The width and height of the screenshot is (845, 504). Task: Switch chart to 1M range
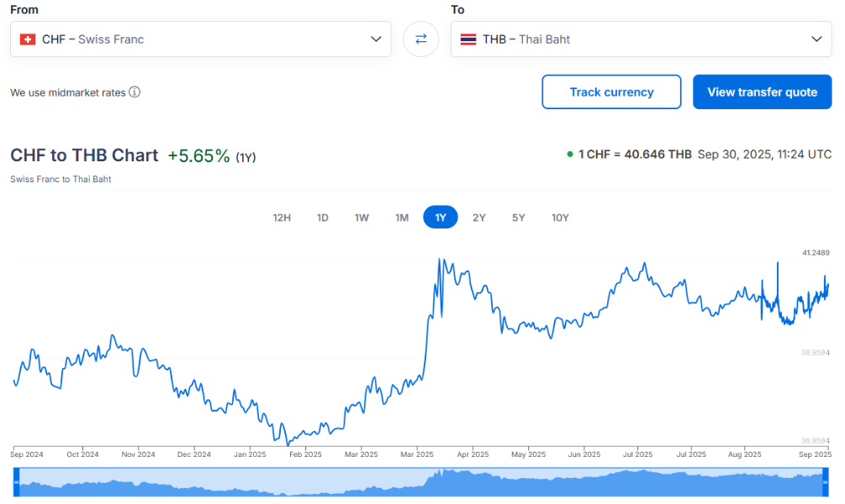tap(402, 218)
